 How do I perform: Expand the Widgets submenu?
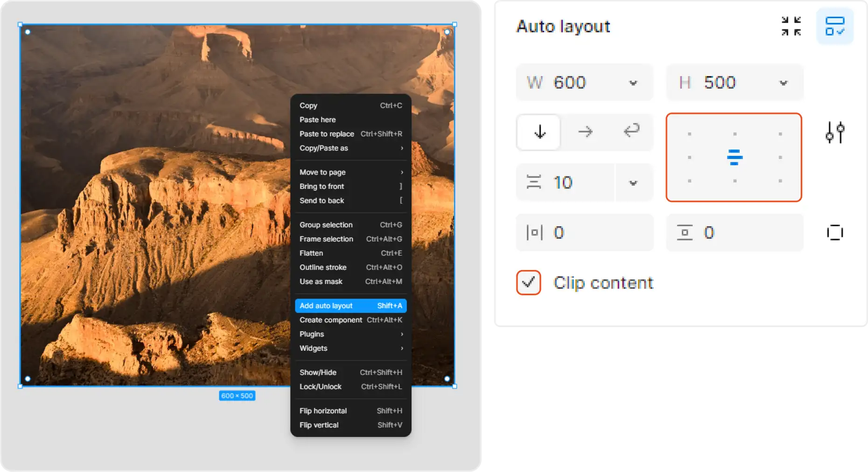click(x=351, y=348)
